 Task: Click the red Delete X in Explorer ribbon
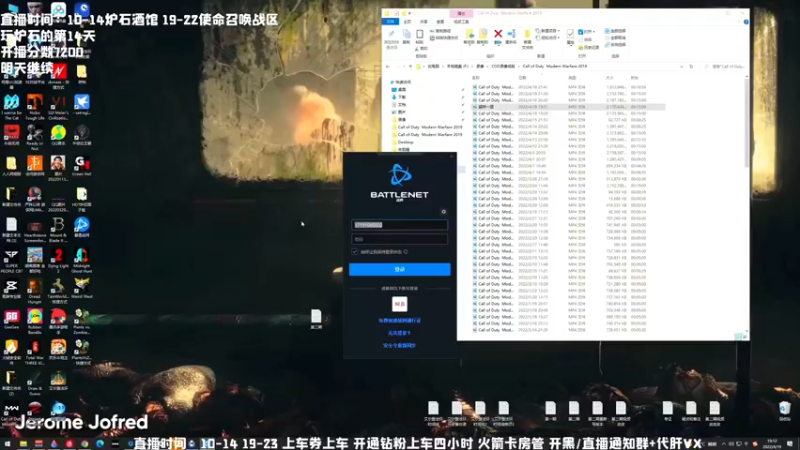[498, 34]
